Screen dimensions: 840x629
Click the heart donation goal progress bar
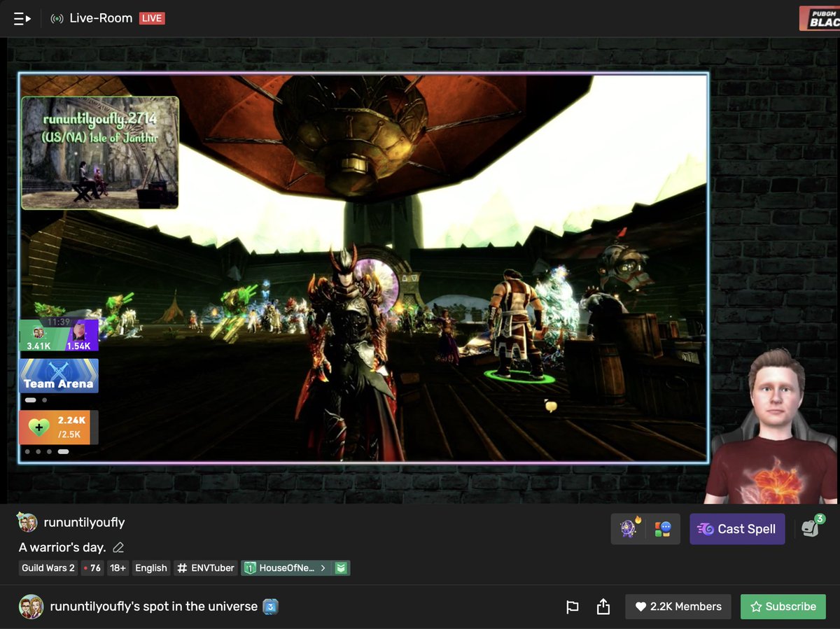(59, 427)
